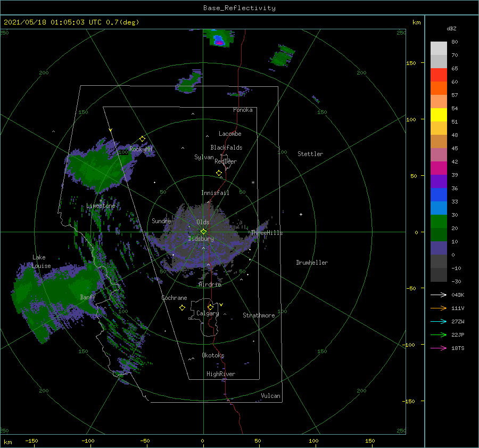
Task: Select the red 65-60 dBZ swatch
Action: (x=439, y=75)
